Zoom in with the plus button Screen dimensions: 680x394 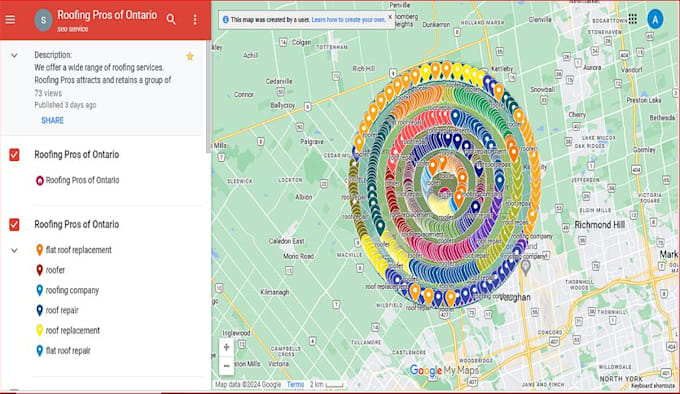[226, 347]
